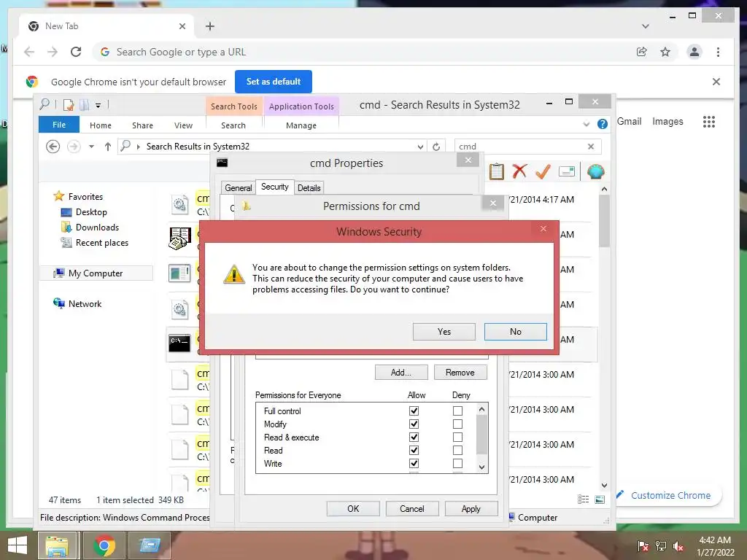Open Search ribbon tab under Search Tools

tap(233, 125)
